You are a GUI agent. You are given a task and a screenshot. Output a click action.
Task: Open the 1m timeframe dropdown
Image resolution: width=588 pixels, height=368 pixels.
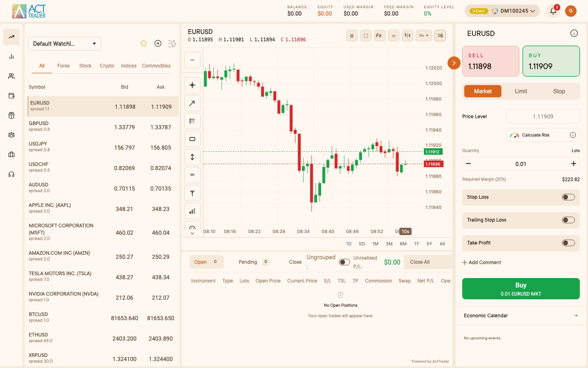(x=424, y=36)
